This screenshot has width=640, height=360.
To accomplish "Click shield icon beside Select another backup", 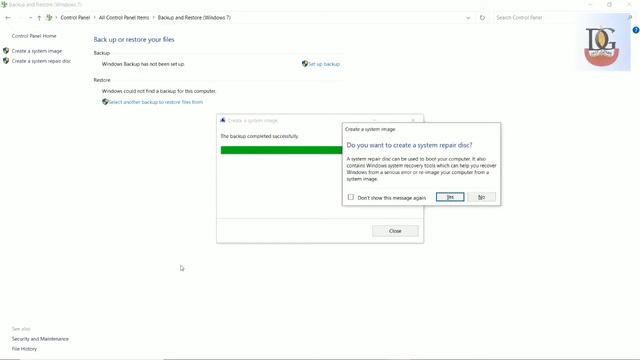I will click(x=105, y=102).
